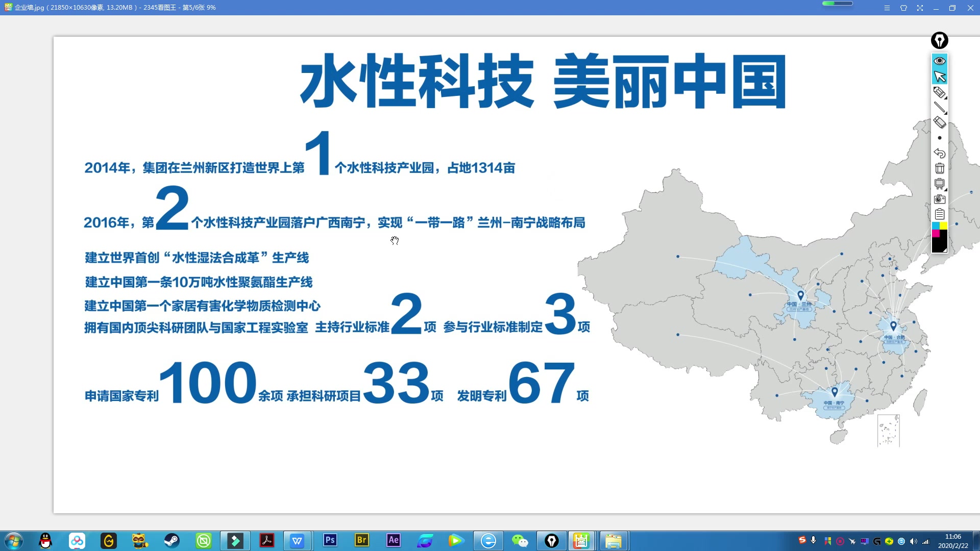Viewport: 980px width, 551px height.
Task: Open the yellow G app on taskbar
Action: coord(109,541)
